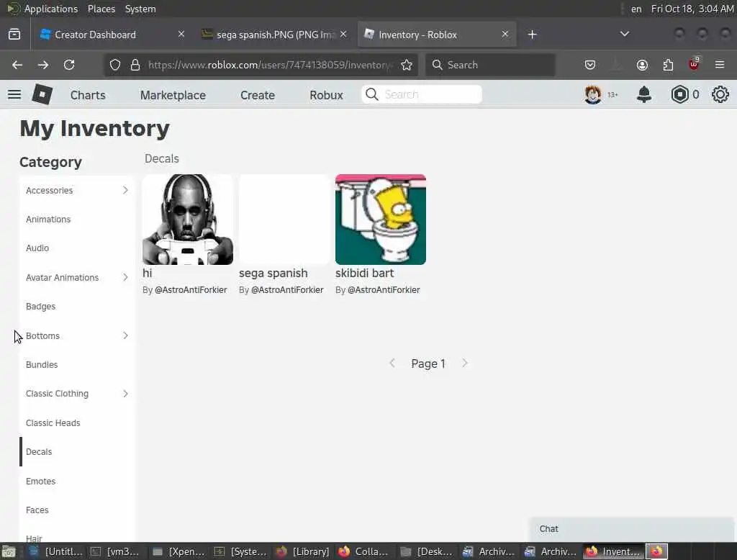The height and width of the screenshot is (560, 737).
Task: Open the notifications bell
Action: tap(644, 94)
